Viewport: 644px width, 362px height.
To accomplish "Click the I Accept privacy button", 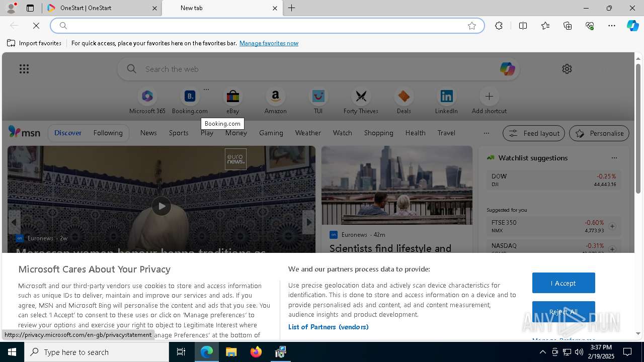I will [563, 283].
